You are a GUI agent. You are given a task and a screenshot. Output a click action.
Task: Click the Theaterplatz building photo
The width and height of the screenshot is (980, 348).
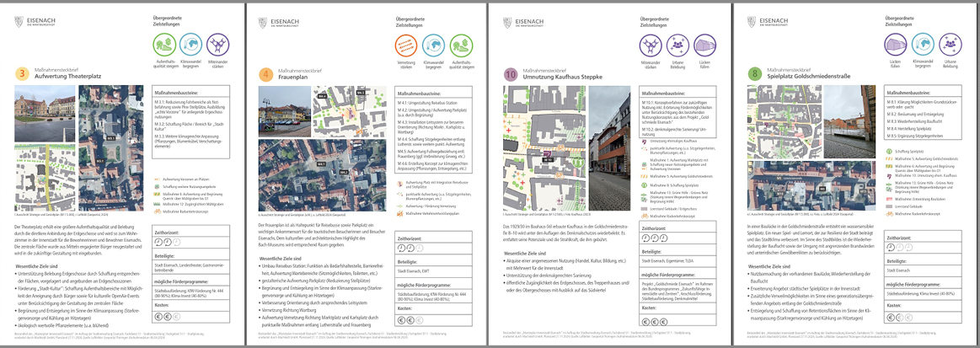[x=45, y=114]
